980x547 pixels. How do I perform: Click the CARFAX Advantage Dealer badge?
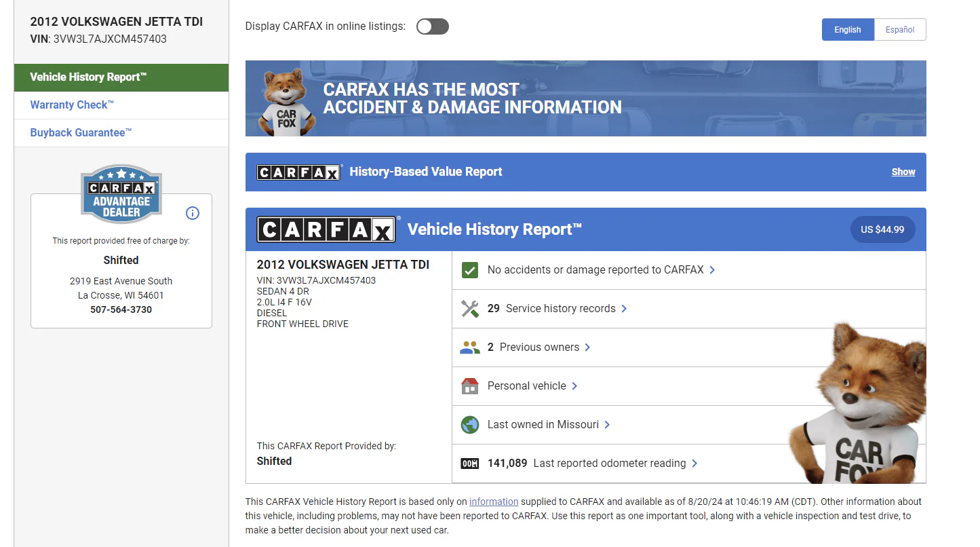[x=121, y=193]
